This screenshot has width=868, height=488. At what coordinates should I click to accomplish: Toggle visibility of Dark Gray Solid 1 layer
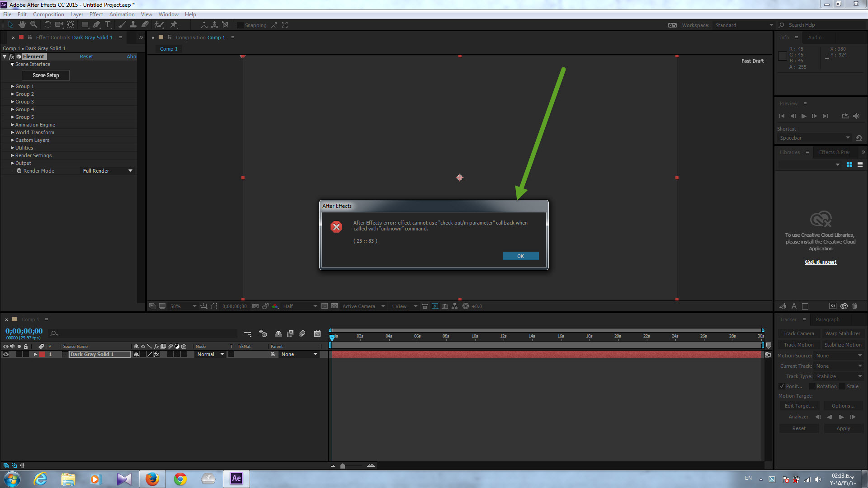tap(6, 354)
